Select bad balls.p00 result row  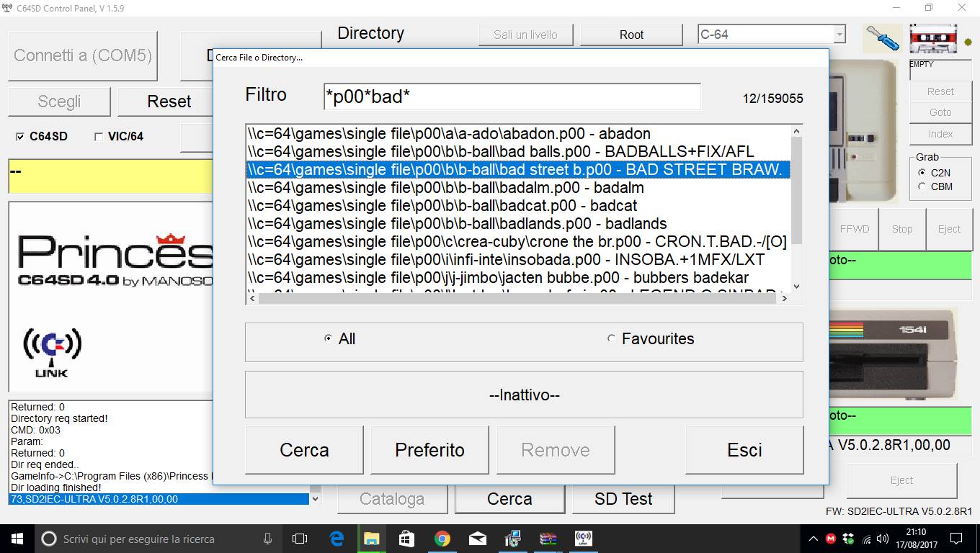pos(518,152)
